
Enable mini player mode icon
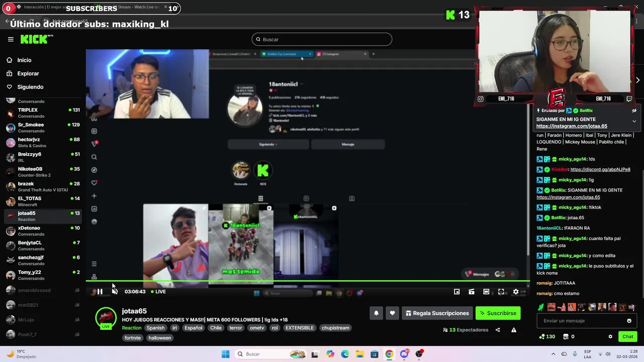tap(457, 292)
